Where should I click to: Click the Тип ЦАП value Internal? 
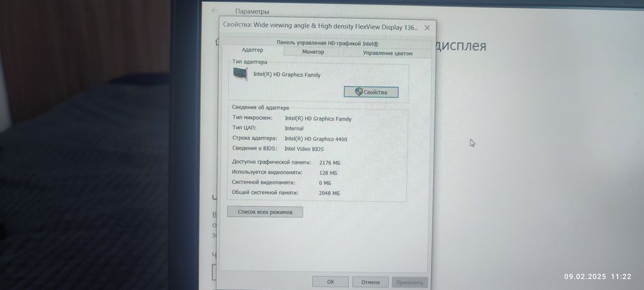point(294,128)
